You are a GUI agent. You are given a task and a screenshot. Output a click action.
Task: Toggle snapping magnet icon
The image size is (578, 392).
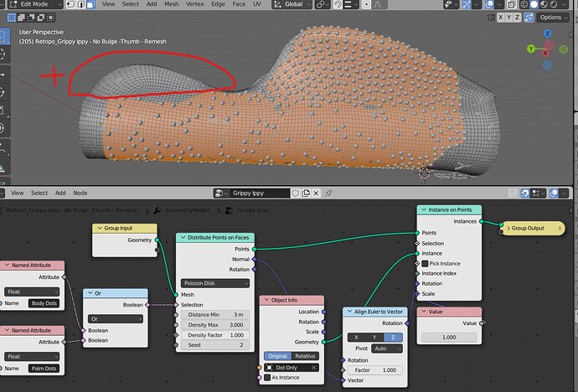click(338, 4)
